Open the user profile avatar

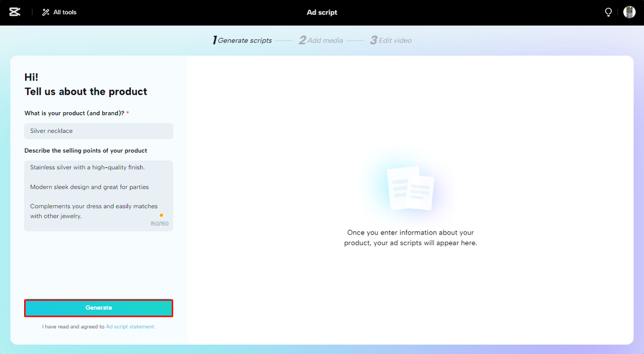(x=629, y=12)
